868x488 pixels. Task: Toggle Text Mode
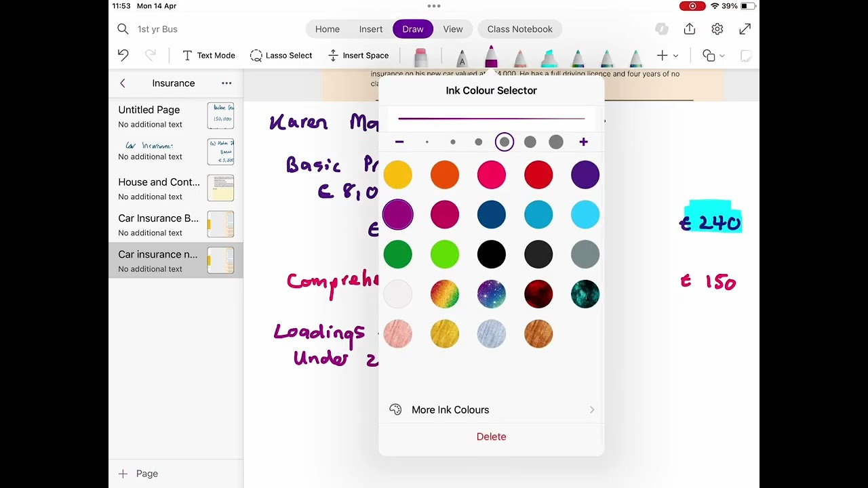209,56
